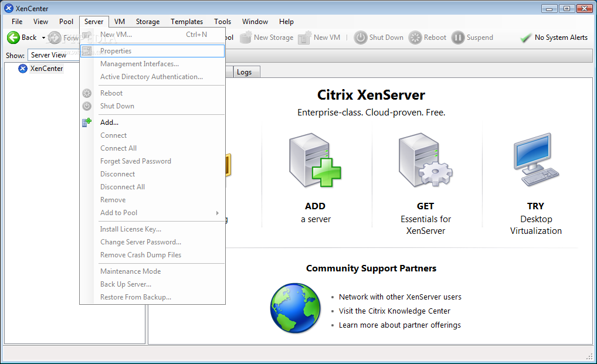Screen dimensions: 597x364
Task: Choose Disconnect in the Server menu
Action: pyautogui.click(x=152, y=174)
